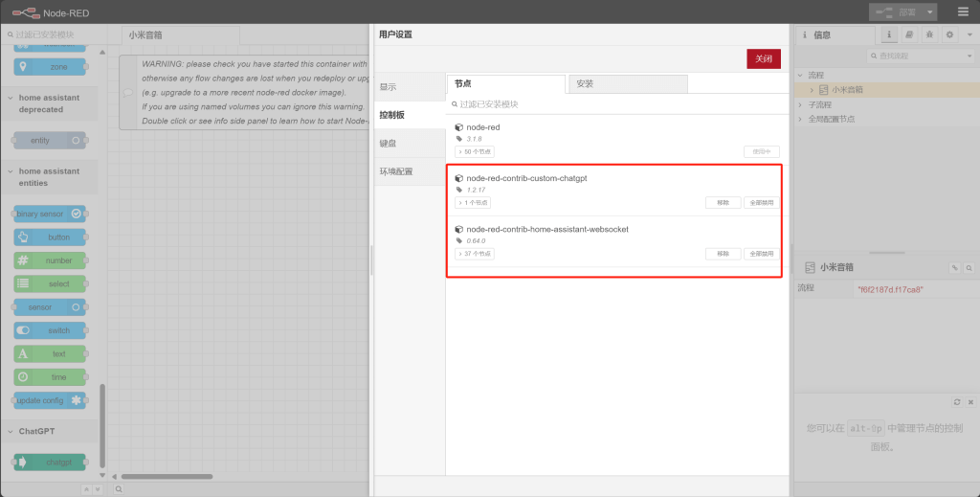Click the node-red package cube icon

click(x=459, y=127)
